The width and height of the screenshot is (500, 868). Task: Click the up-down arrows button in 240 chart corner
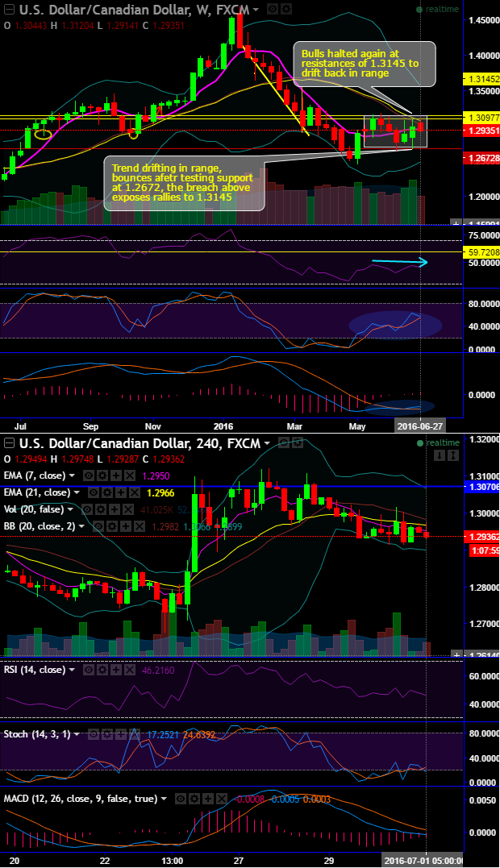(452, 455)
